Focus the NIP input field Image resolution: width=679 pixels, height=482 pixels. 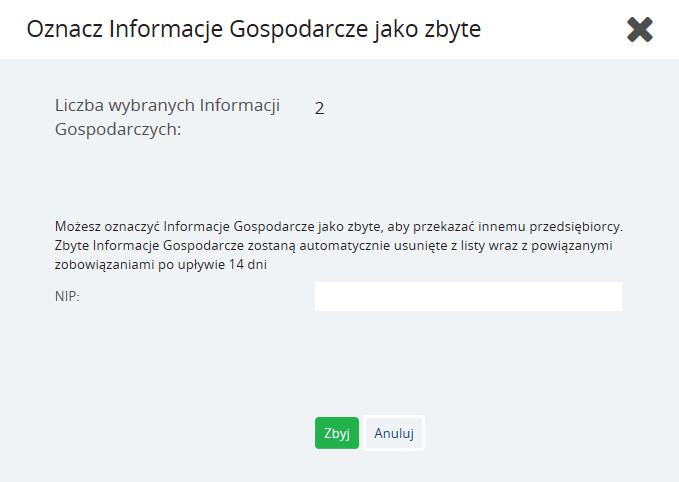point(468,296)
